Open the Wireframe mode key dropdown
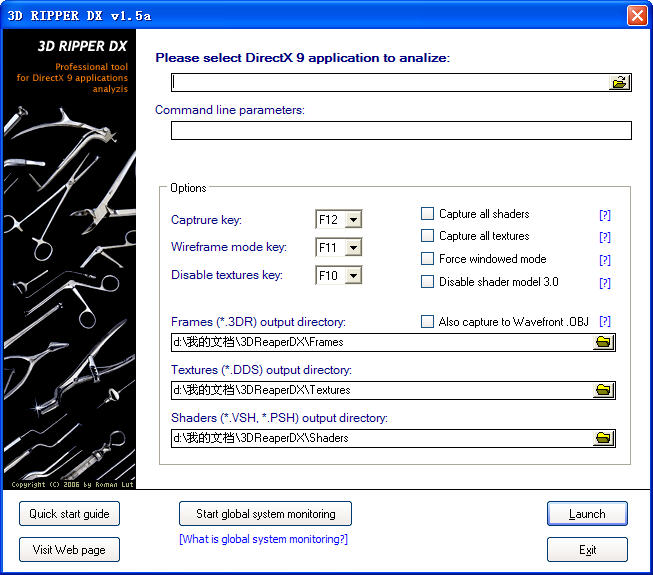The image size is (653, 575). point(353,247)
